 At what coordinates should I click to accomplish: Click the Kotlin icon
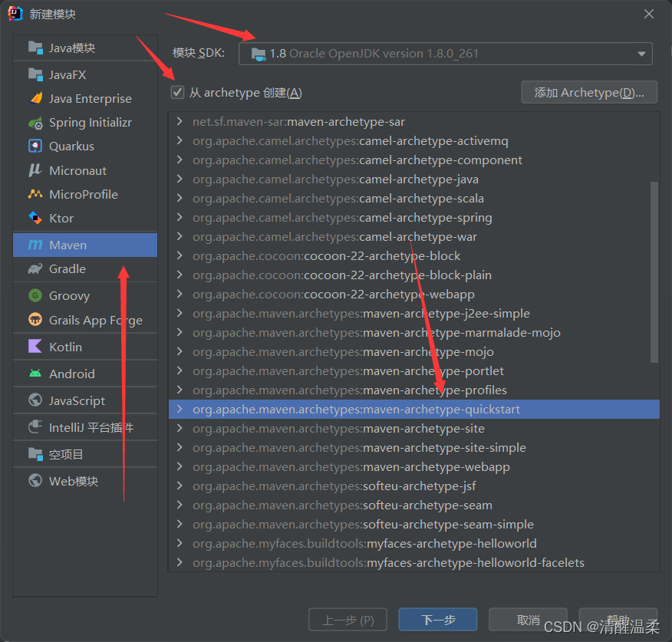[x=35, y=346]
